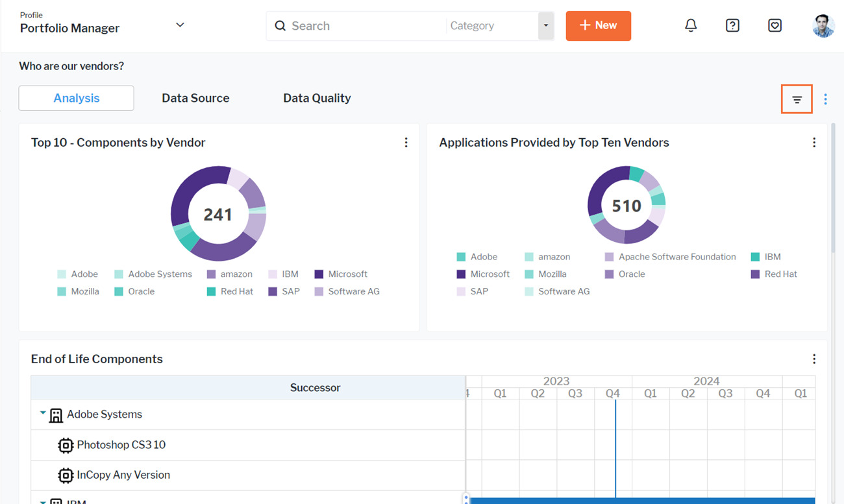Click the 241 components donut chart
Screen dimensions: 844x504
(x=218, y=214)
